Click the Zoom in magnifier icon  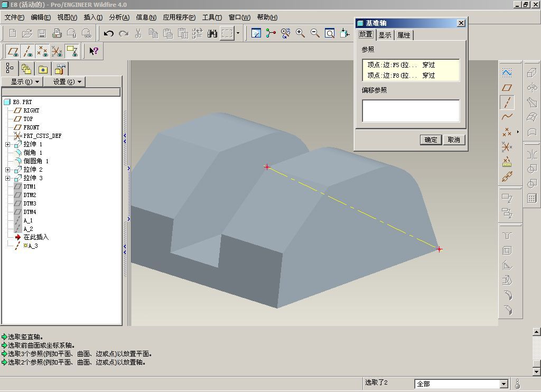300,33
